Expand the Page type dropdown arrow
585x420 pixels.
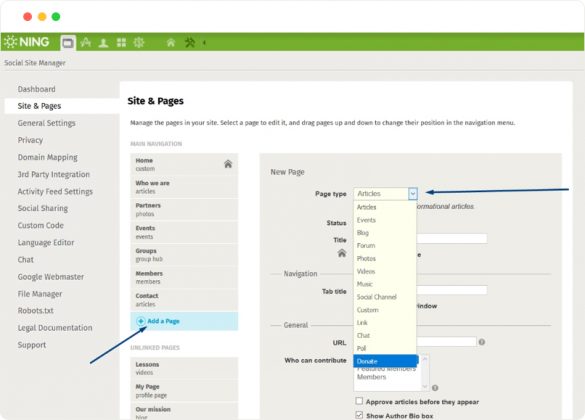coord(413,194)
